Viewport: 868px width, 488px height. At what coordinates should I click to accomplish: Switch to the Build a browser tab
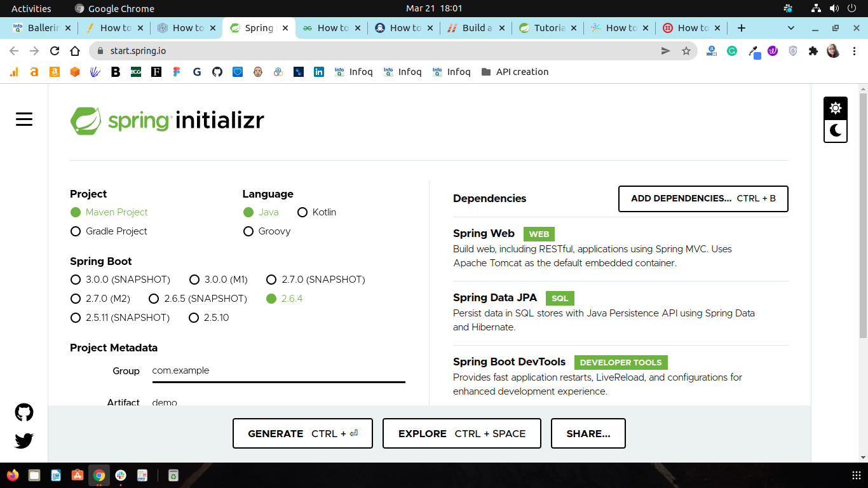[x=476, y=28]
